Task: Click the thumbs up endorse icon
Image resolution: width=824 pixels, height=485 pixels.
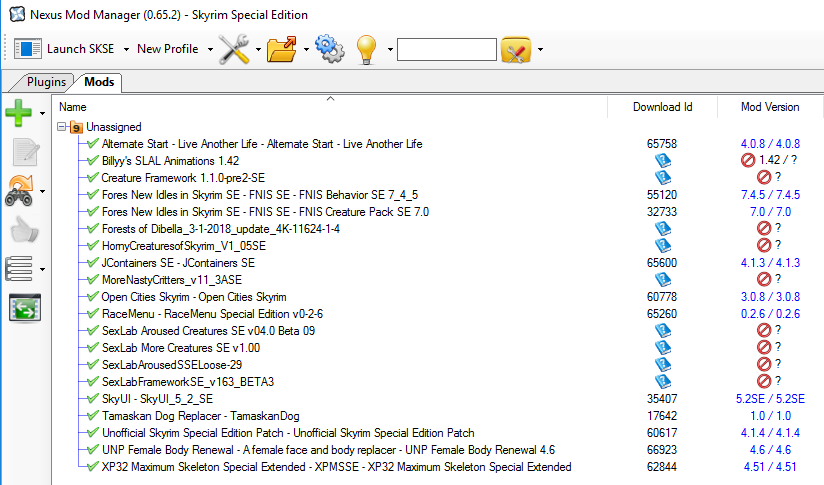Action: [x=24, y=230]
